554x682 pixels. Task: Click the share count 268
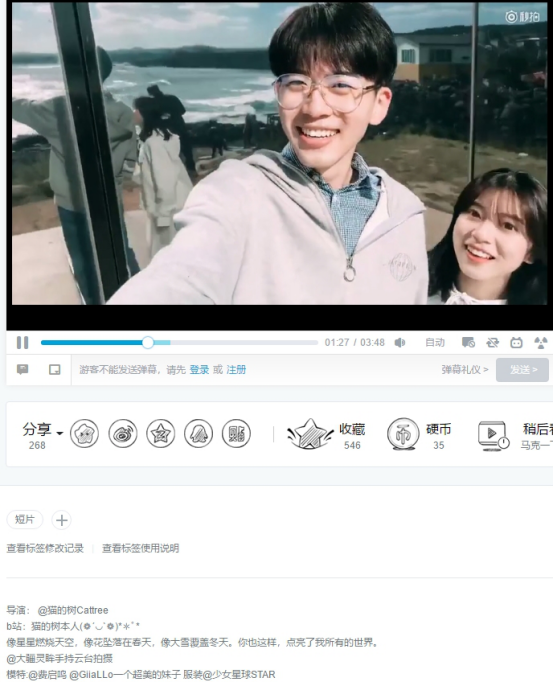[x=37, y=445]
